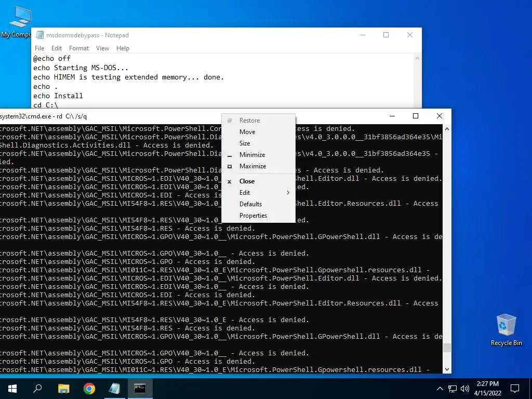Switch to Command Prompt taskbar icon
Image resolution: width=532 pixels, height=399 pixels.
[x=140, y=388]
